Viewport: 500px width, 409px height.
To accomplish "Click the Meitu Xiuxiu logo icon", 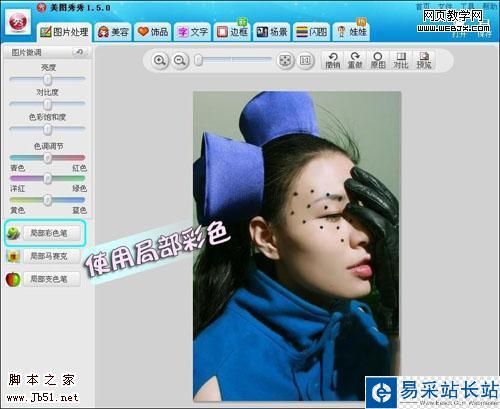I will tap(18, 23).
